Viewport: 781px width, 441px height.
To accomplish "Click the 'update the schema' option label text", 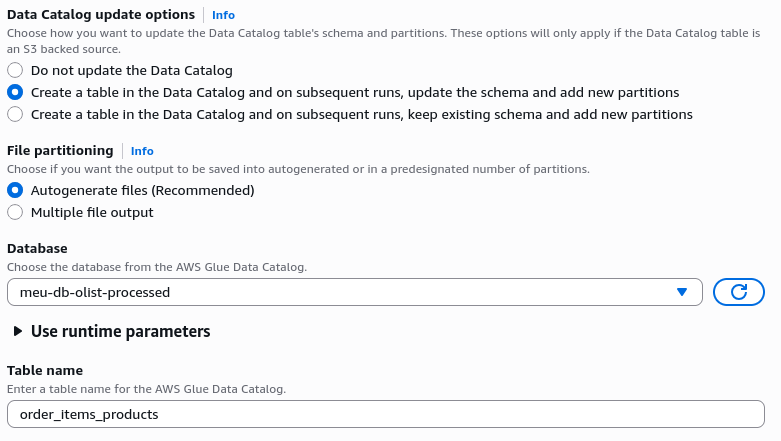I will coord(355,92).
